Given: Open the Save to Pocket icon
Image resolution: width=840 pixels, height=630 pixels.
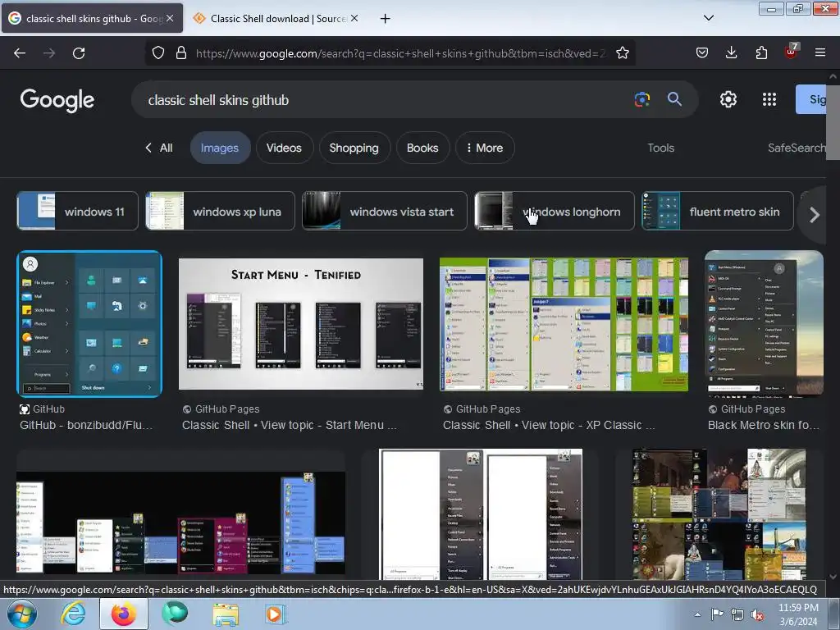Looking at the screenshot, I should pyautogui.click(x=702, y=52).
